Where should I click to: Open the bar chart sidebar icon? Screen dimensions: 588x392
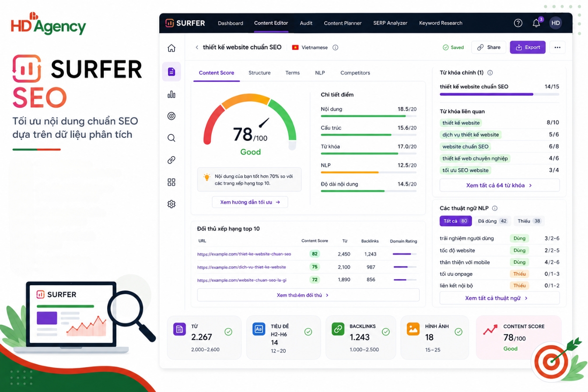click(x=171, y=94)
